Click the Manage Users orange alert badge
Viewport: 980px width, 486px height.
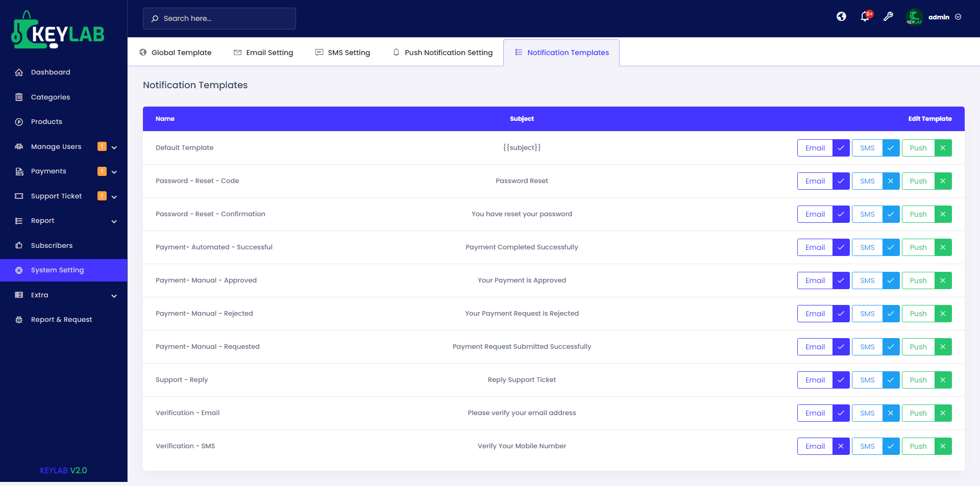[102, 146]
